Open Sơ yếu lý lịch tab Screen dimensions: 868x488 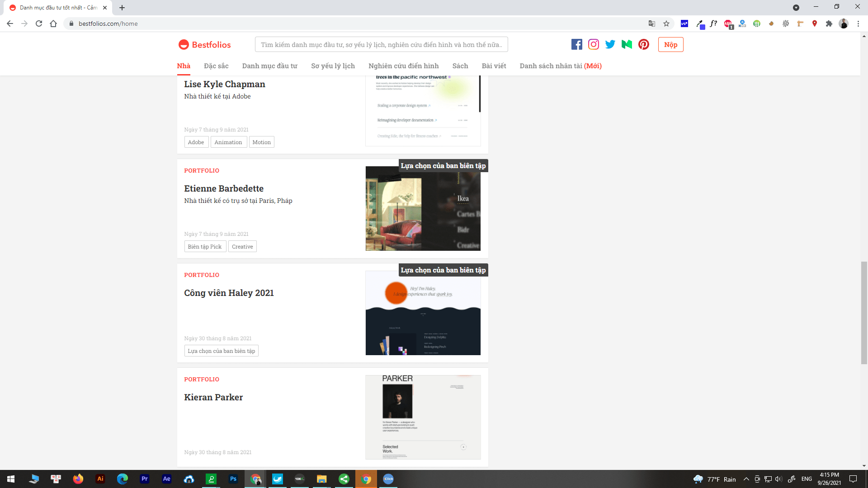pyautogui.click(x=333, y=66)
